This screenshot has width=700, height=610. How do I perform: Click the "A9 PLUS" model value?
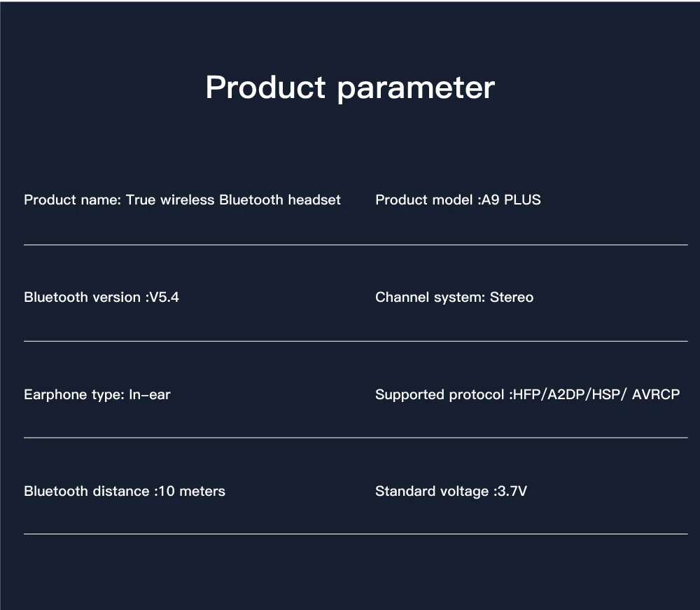coord(511,200)
